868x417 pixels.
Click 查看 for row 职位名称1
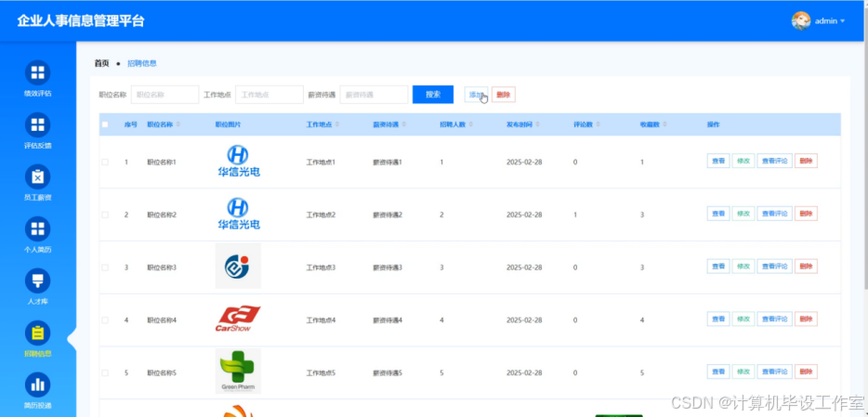tap(718, 161)
